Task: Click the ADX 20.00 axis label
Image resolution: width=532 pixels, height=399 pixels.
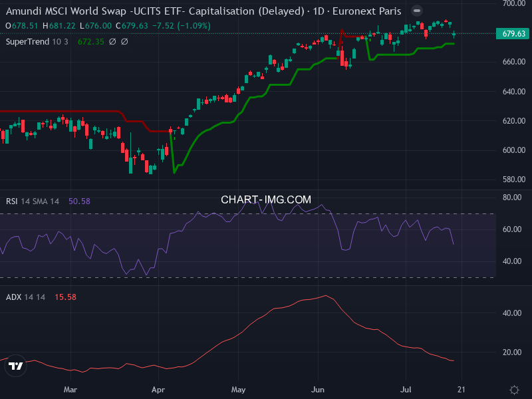Action: 512,352
